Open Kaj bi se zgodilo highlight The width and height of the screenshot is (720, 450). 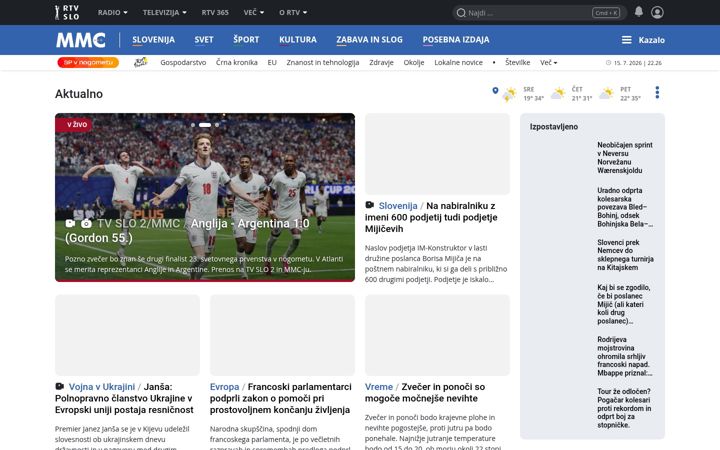[x=624, y=304]
